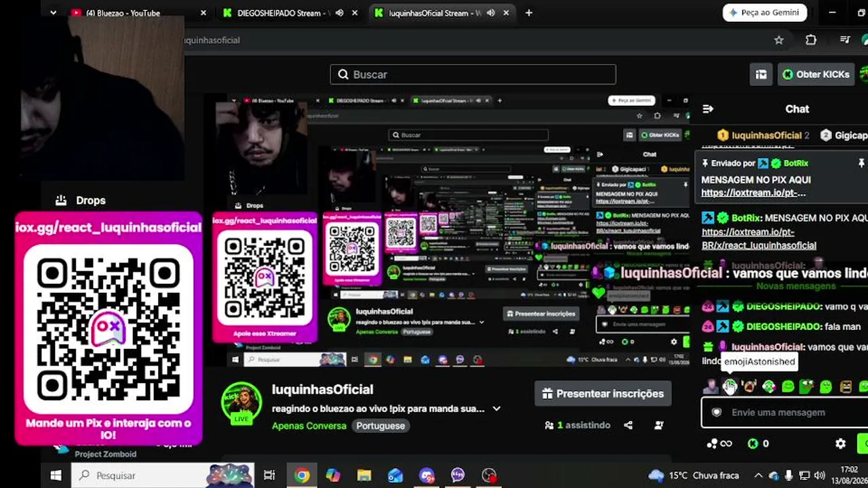Mute audio on the luquinhasOficial tab
The image size is (868, 488).
coord(490,13)
